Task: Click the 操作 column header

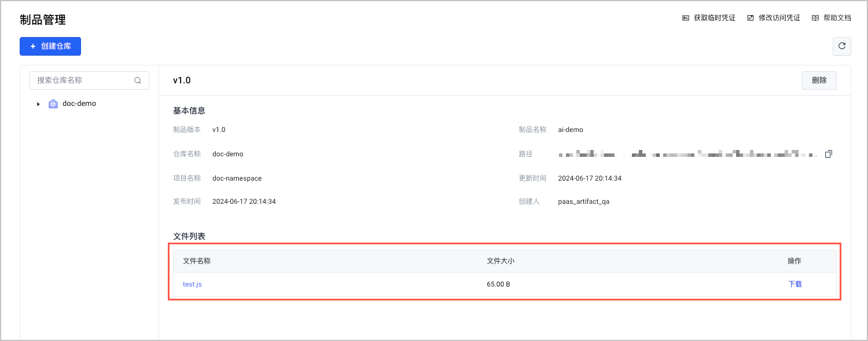Action: click(x=795, y=261)
